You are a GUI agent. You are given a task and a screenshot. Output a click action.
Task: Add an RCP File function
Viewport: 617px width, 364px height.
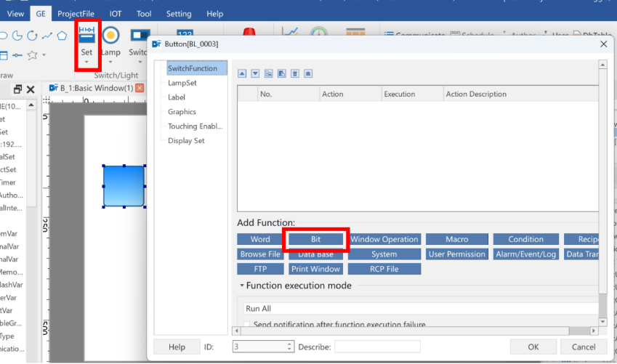384,269
